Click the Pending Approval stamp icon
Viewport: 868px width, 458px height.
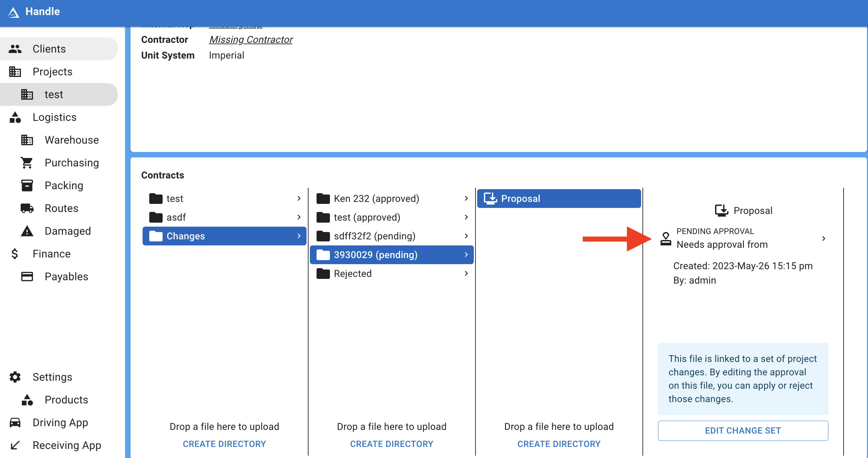click(x=666, y=239)
